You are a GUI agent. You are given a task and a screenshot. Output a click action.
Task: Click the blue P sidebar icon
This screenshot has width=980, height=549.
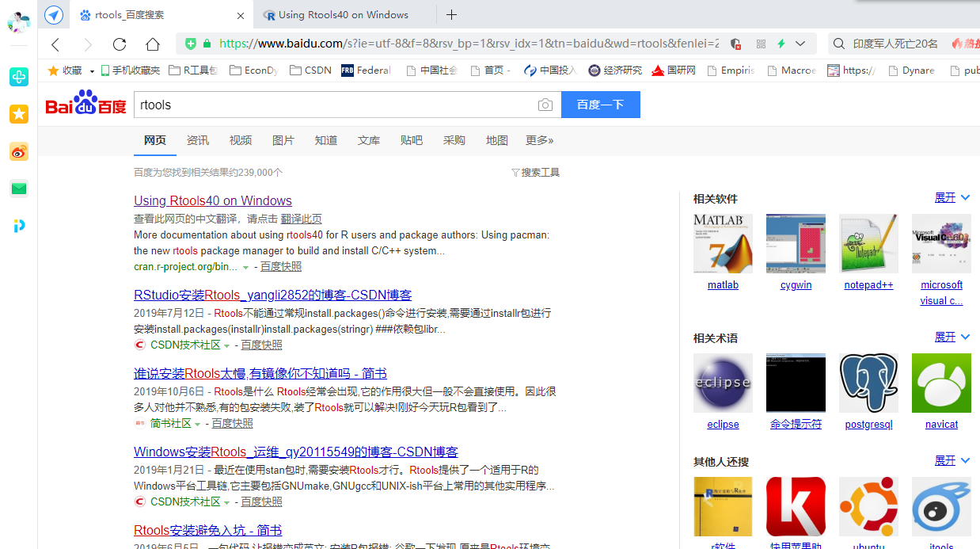[19, 226]
